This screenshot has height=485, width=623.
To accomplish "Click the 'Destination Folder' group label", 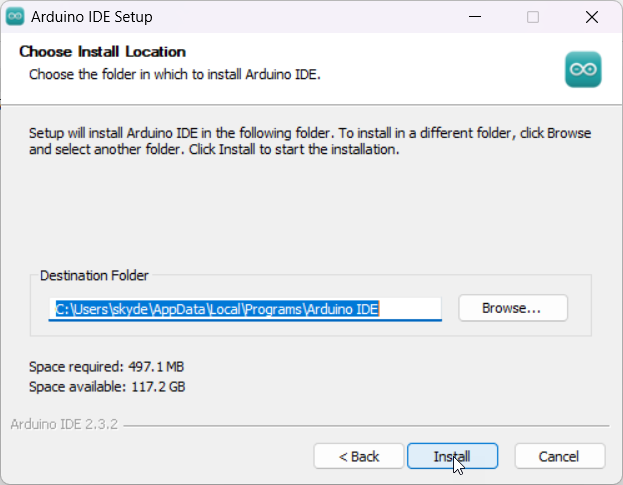I will click(x=94, y=275).
